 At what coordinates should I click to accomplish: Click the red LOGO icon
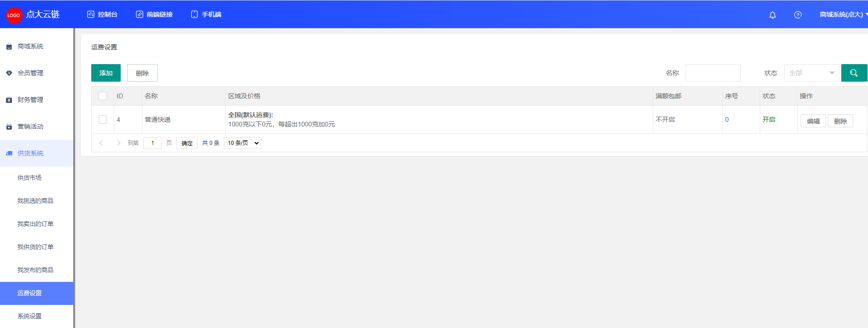point(14,15)
